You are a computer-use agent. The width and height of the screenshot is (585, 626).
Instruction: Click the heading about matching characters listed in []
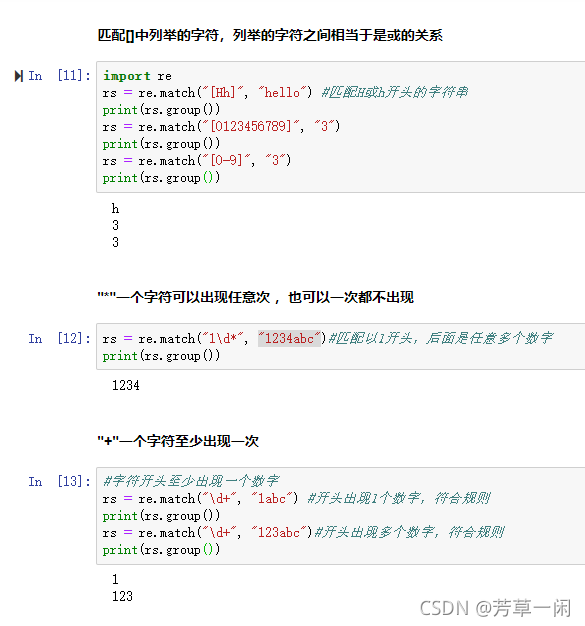coord(270,36)
